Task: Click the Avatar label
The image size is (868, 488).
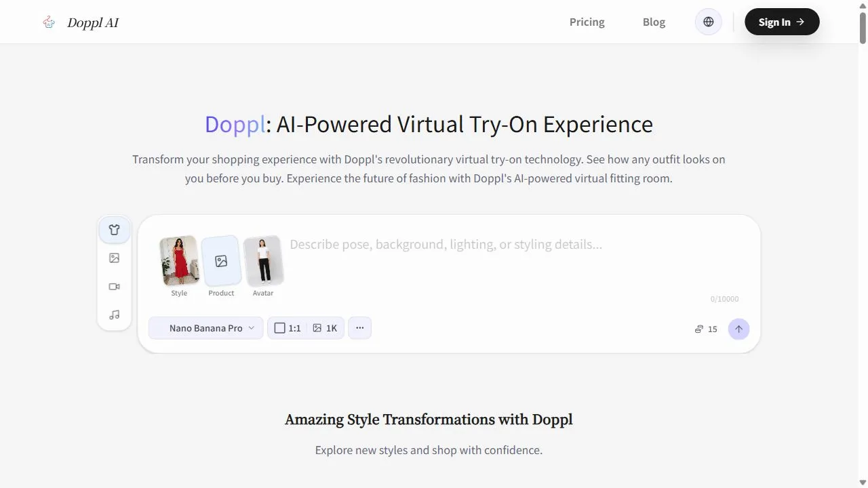Action: [x=263, y=293]
